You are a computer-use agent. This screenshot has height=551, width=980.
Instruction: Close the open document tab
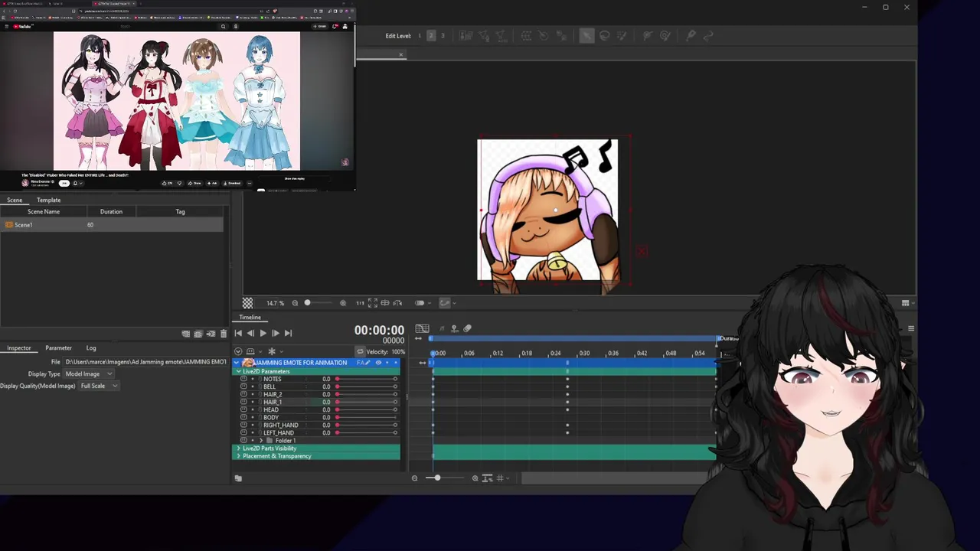point(400,55)
